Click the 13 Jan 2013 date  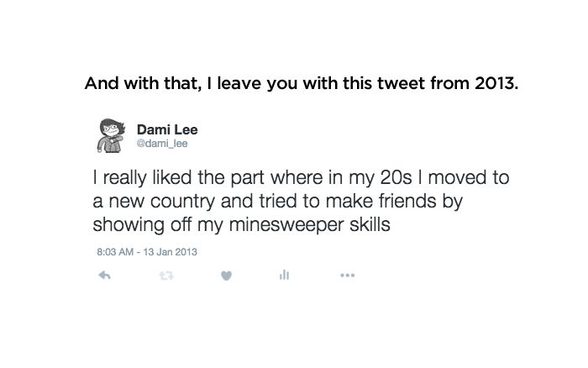[171, 250]
